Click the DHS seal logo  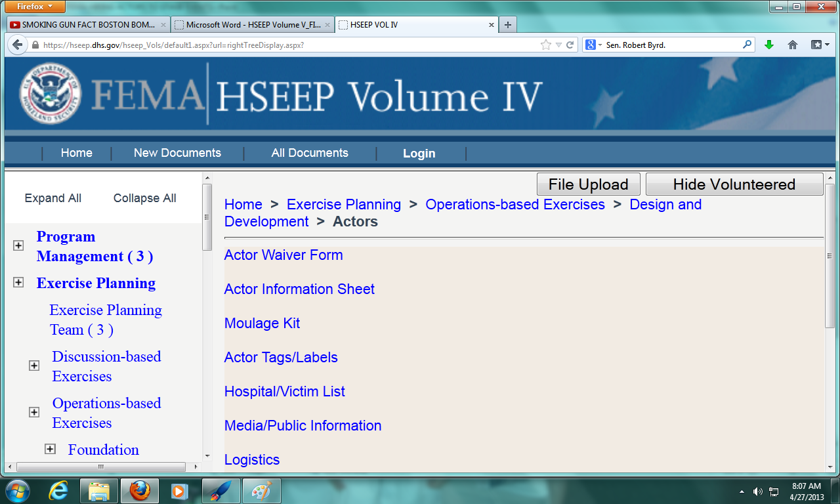pyautogui.click(x=50, y=93)
